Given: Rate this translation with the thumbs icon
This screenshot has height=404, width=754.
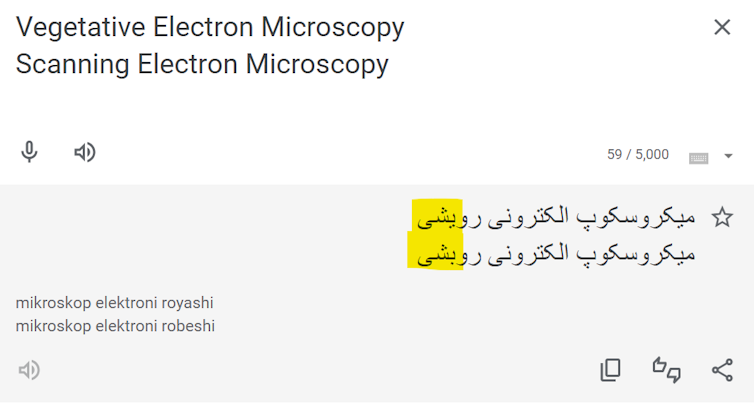Looking at the screenshot, I should point(666,370).
